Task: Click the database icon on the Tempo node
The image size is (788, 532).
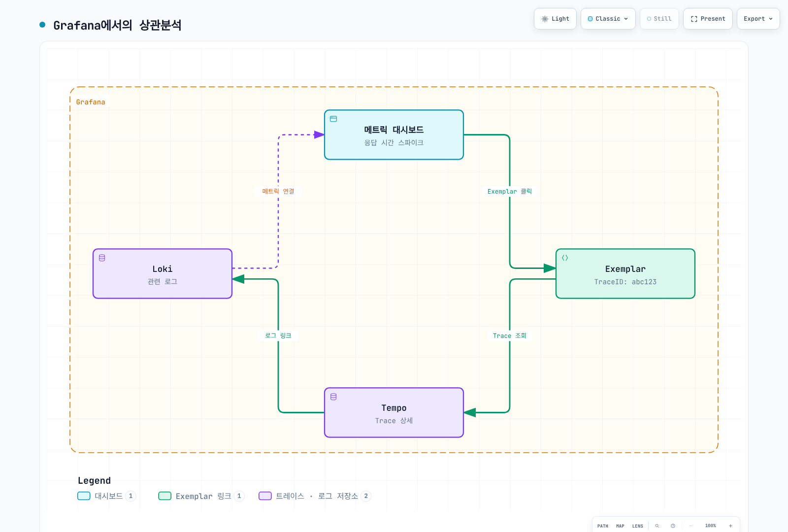Action: 333,397
